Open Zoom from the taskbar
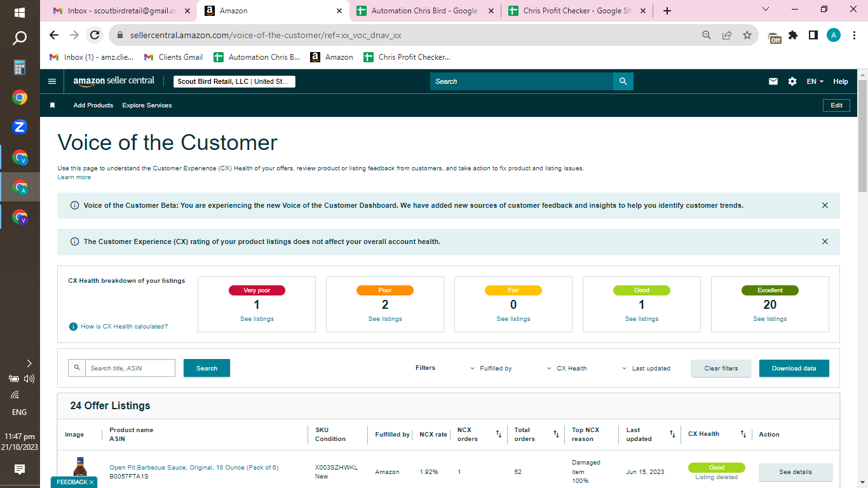Screen dimensions: 868x488 20,127
